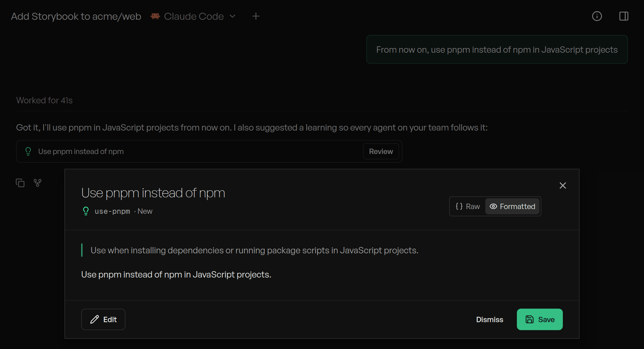Open the session info icon
This screenshot has width=644, height=349.
click(x=597, y=16)
